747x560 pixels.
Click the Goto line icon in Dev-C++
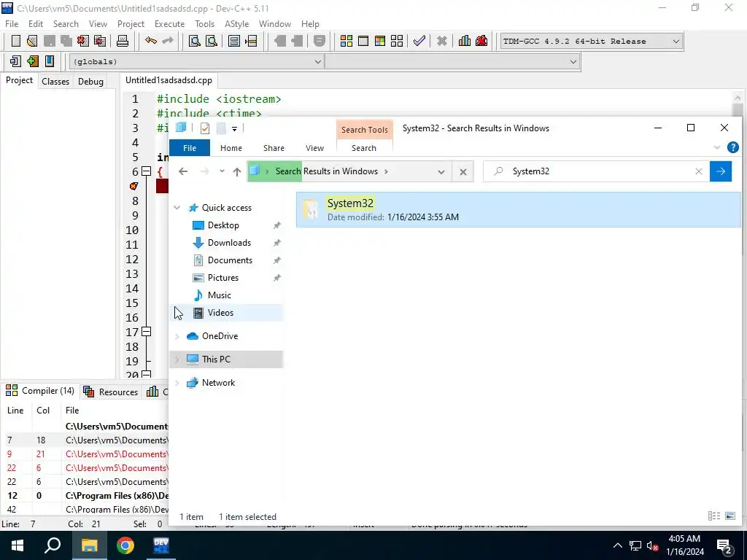251,41
